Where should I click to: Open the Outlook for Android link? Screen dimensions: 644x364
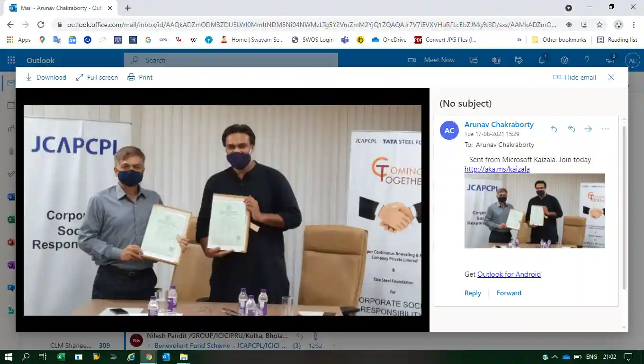coord(509,274)
